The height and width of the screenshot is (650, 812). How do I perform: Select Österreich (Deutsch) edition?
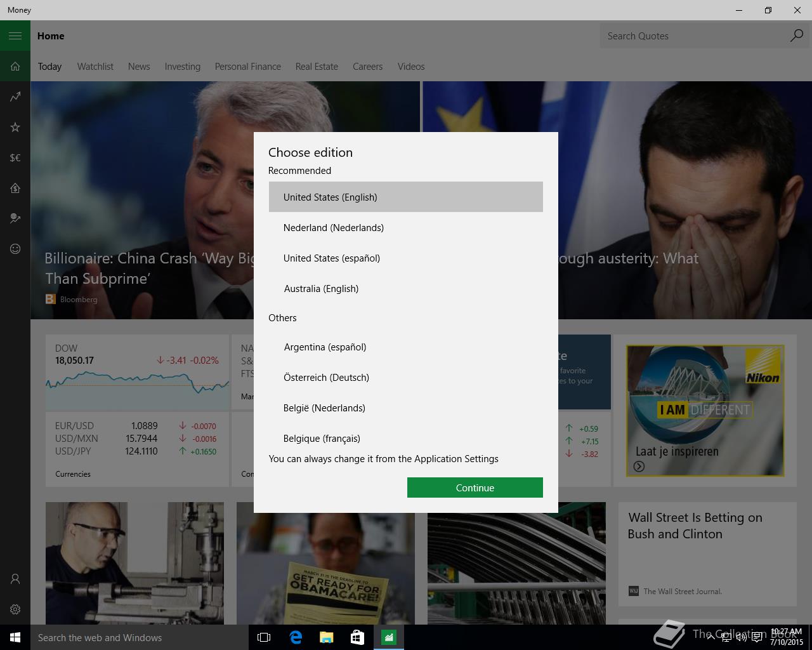click(x=406, y=377)
